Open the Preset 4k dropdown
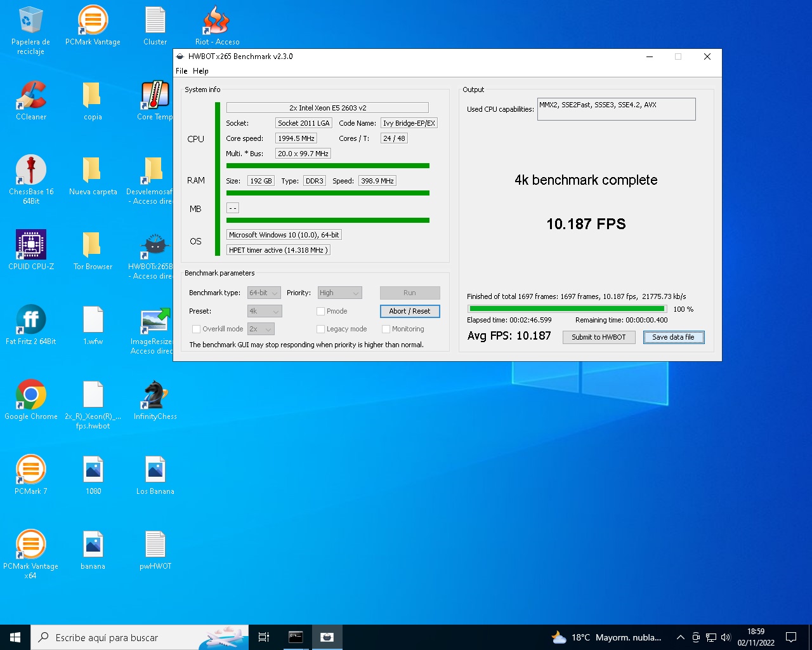This screenshot has height=650, width=812. click(x=264, y=311)
